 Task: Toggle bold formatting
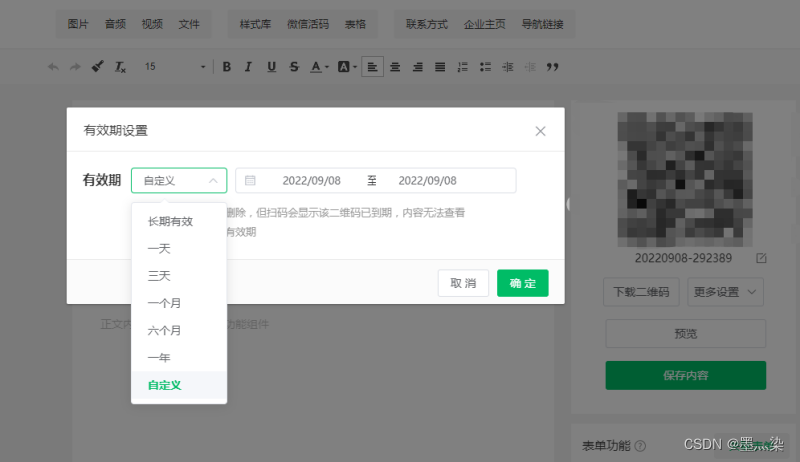227,67
